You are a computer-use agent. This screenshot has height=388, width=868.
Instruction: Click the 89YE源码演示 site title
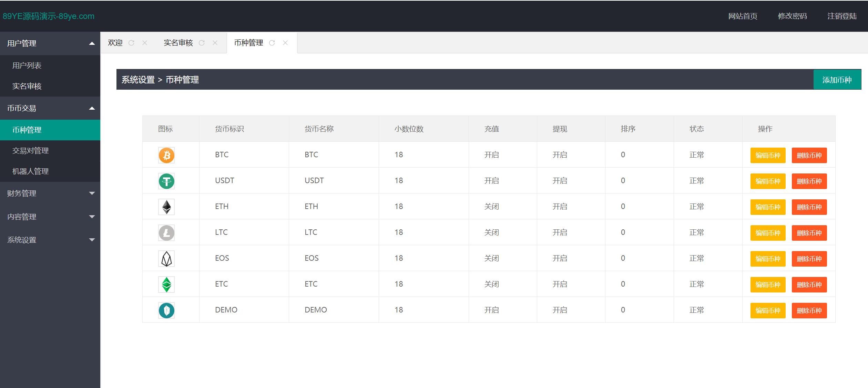(49, 16)
